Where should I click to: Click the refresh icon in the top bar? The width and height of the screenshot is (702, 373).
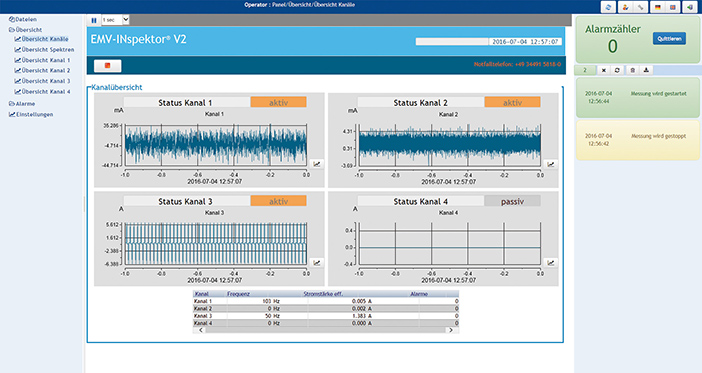pos(608,7)
